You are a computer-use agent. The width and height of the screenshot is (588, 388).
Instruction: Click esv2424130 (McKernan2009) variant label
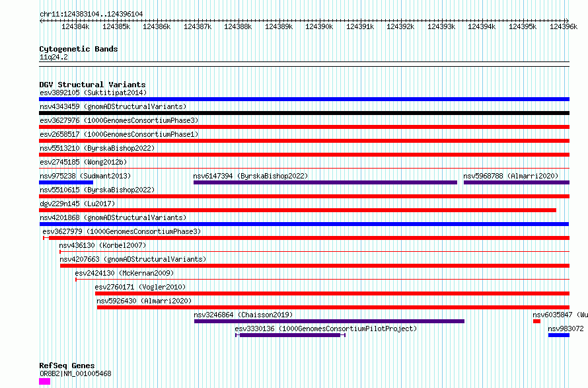[x=124, y=273]
